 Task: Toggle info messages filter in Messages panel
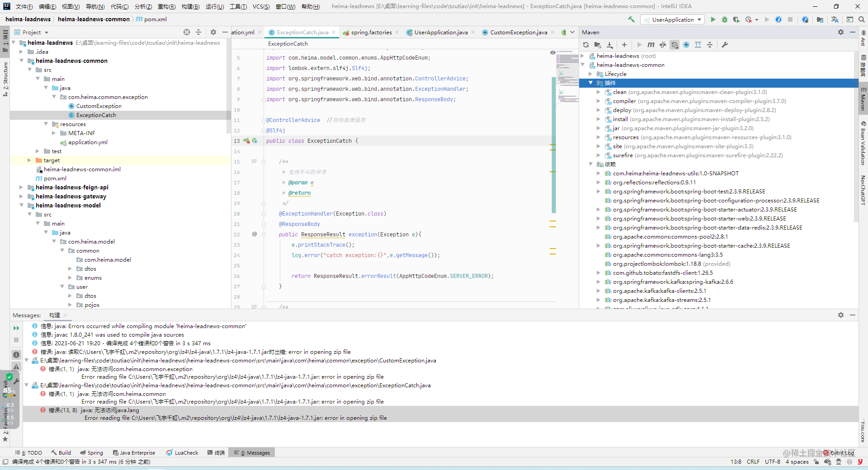coord(16,355)
